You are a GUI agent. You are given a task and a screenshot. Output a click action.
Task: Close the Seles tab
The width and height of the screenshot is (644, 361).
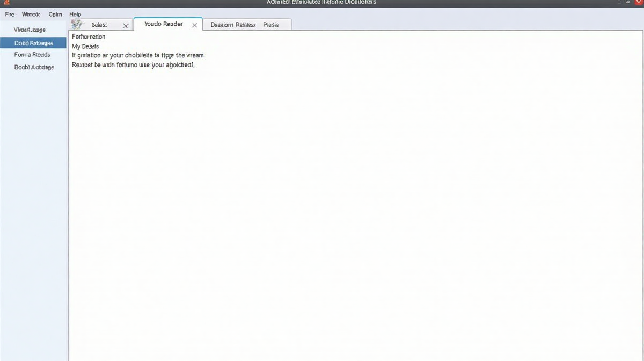(x=126, y=25)
